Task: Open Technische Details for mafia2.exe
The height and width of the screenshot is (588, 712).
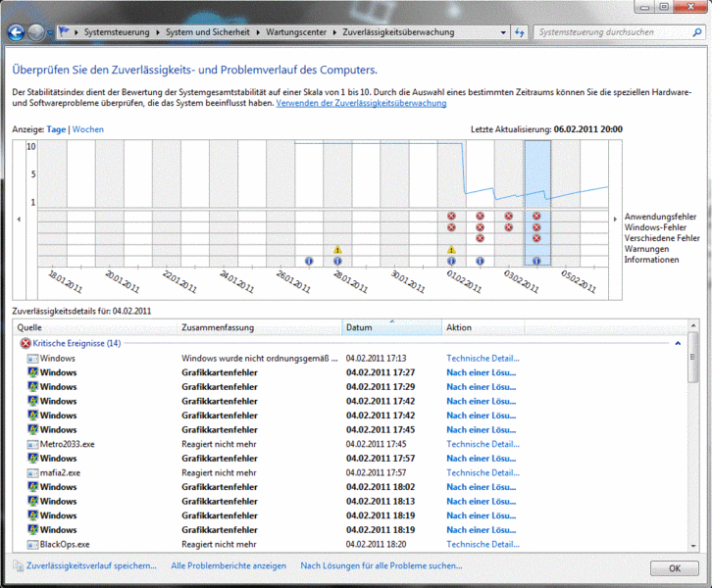Action: [x=483, y=472]
